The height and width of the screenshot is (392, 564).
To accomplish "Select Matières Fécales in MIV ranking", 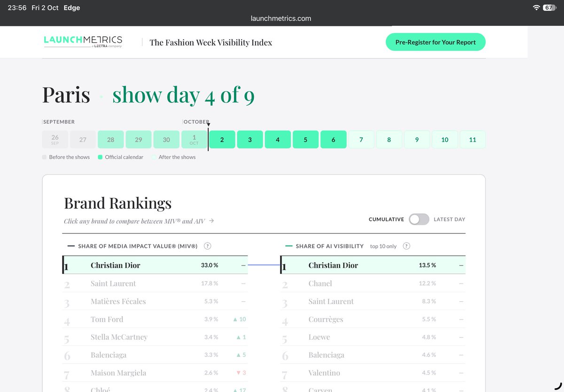I will [x=155, y=301].
